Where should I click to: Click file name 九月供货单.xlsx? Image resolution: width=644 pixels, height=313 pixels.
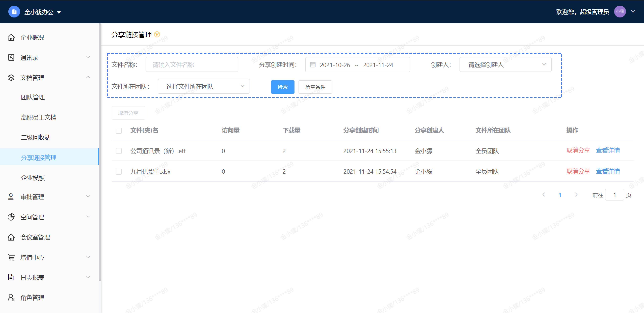(x=150, y=171)
